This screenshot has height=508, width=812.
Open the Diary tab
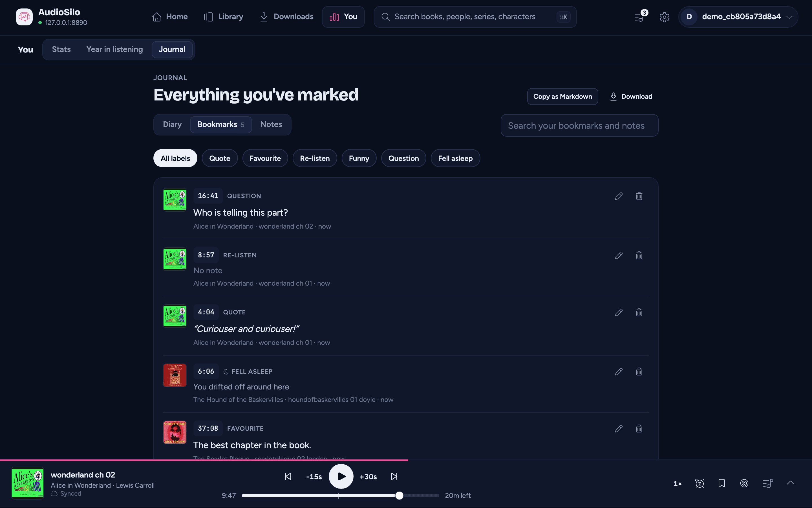click(x=172, y=125)
